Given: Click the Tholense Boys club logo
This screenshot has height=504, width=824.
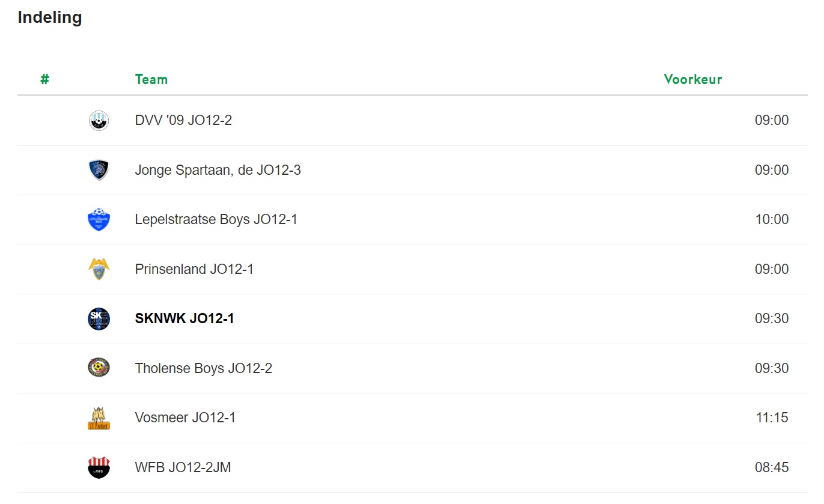Looking at the screenshot, I should coord(99,368).
